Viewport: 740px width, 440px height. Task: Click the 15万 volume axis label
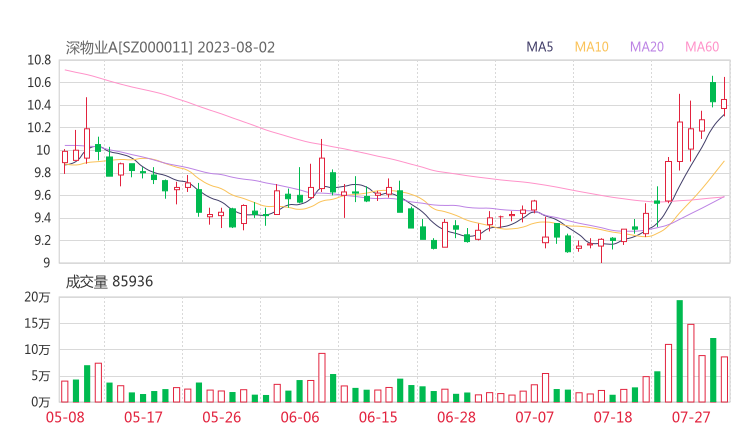(x=37, y=323)
